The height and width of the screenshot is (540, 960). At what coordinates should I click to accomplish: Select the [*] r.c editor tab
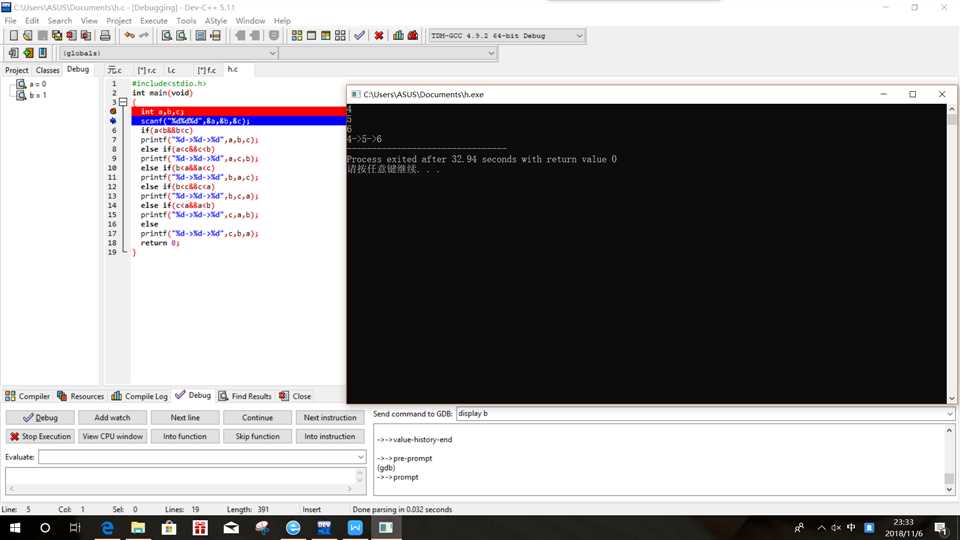click(x=146, y=70)
